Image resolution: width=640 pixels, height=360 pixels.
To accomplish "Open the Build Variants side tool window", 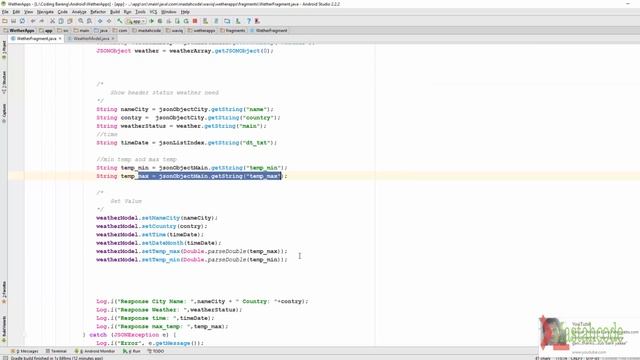I will click(4, 329).
